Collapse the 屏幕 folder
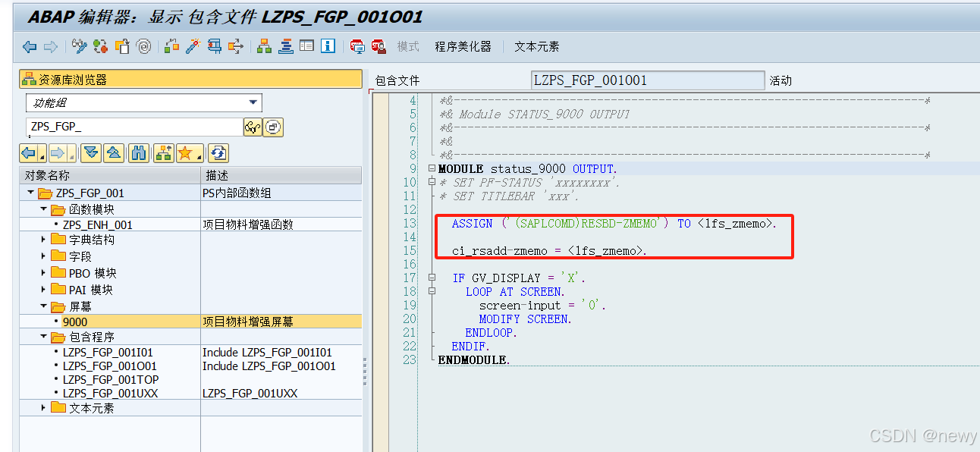The width and height of the screenshot is (980, 452). (x=43, y=306)
